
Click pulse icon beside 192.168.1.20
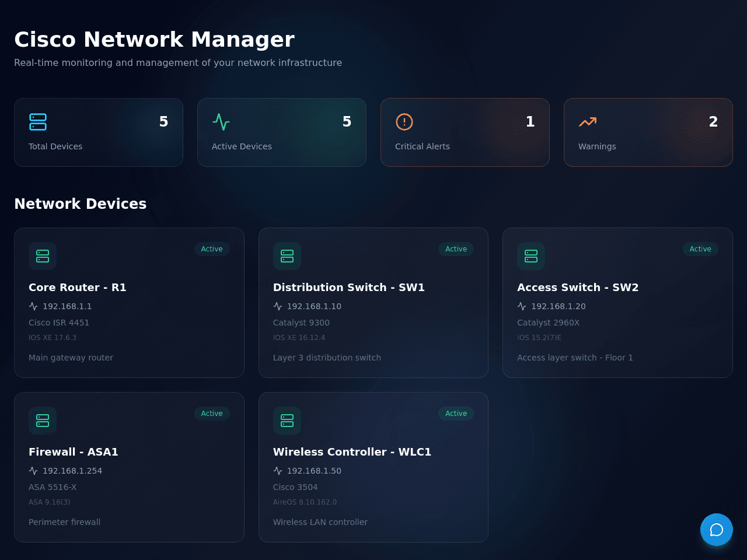522,306
